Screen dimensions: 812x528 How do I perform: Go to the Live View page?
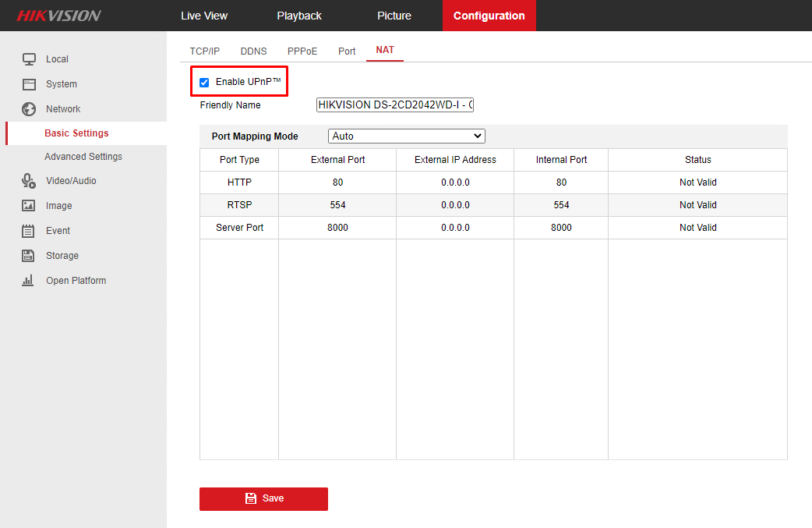(x=203, y=15)
